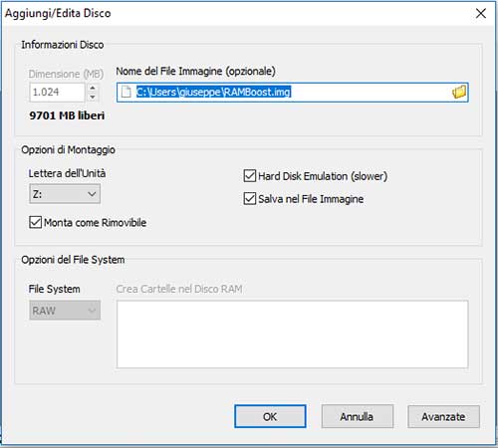Viewport: 498px width, 448px height.
Task: Open the folder browse icon for image file
Action: (459, 92)
